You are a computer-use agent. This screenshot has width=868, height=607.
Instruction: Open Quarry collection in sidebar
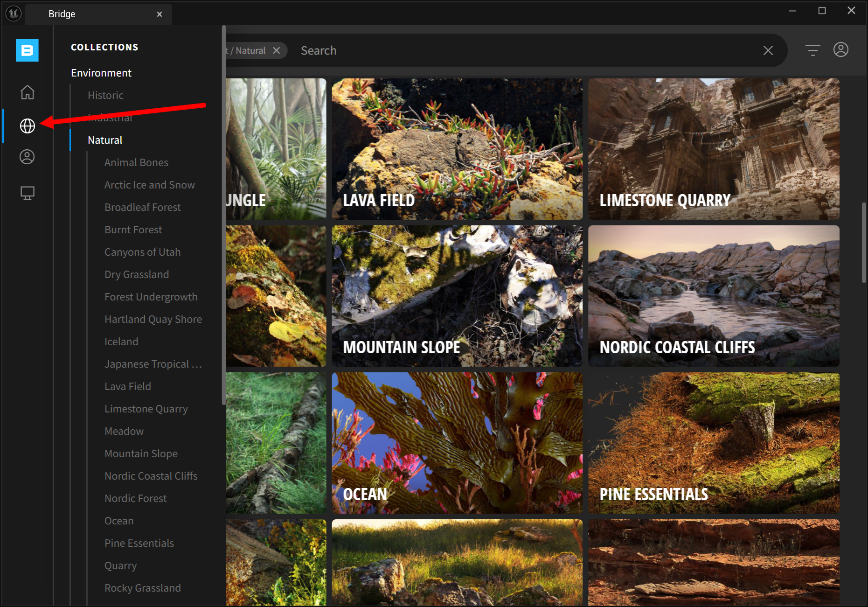(121, 565)
